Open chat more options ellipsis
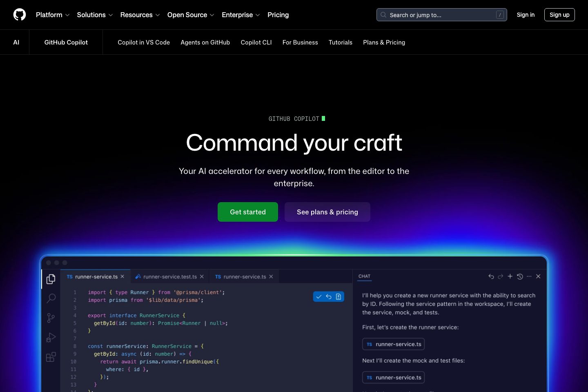The image size is (588, 392). [529, 276]
